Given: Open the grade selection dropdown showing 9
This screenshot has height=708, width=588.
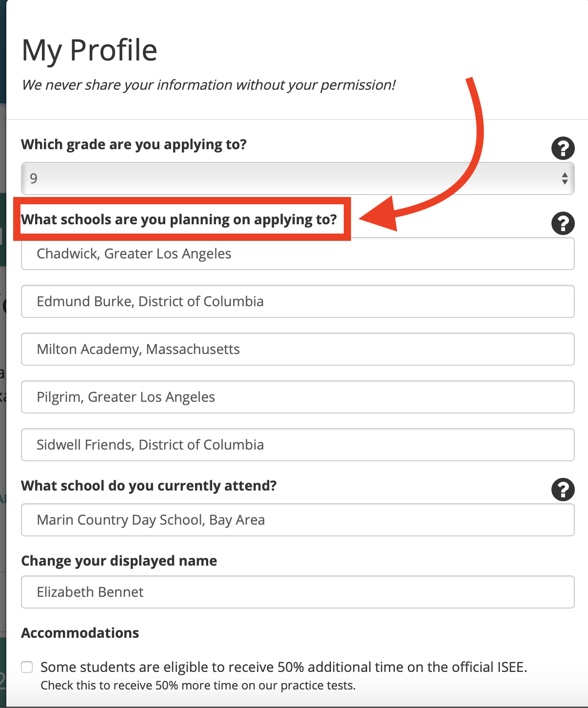Looking at the screenshot, I should click(298, 178).
